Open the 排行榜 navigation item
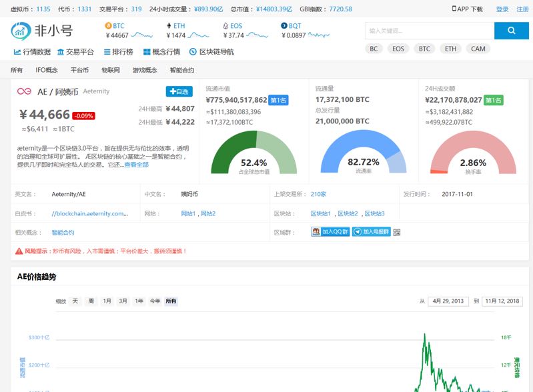This screenshot has width=533, height=392. (x=117, y=52)
